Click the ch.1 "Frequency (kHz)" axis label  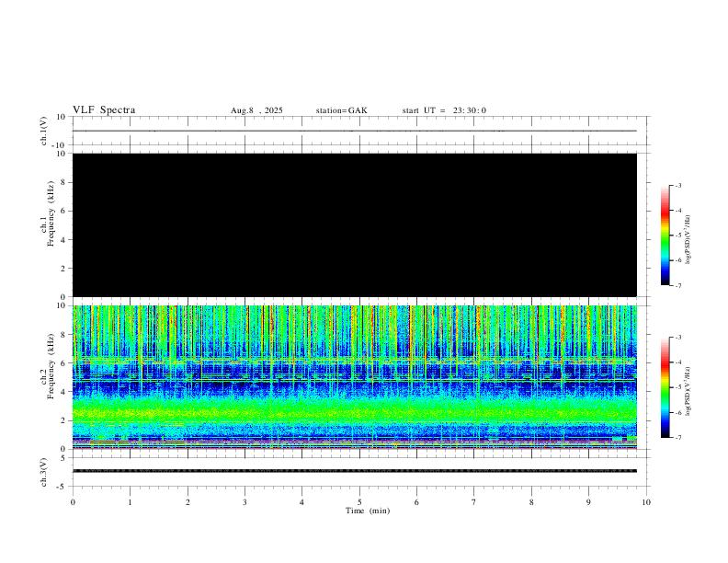[51, 213]
